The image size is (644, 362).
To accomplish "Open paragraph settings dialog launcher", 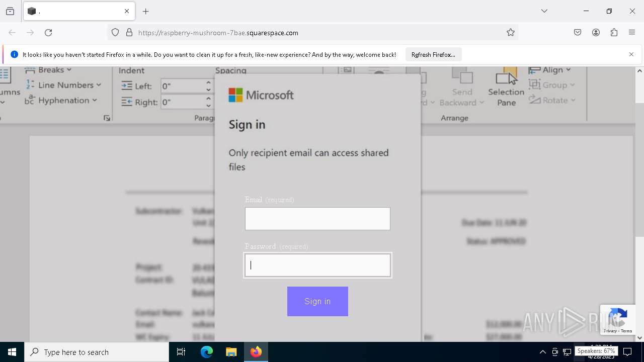I will point(107,118).
